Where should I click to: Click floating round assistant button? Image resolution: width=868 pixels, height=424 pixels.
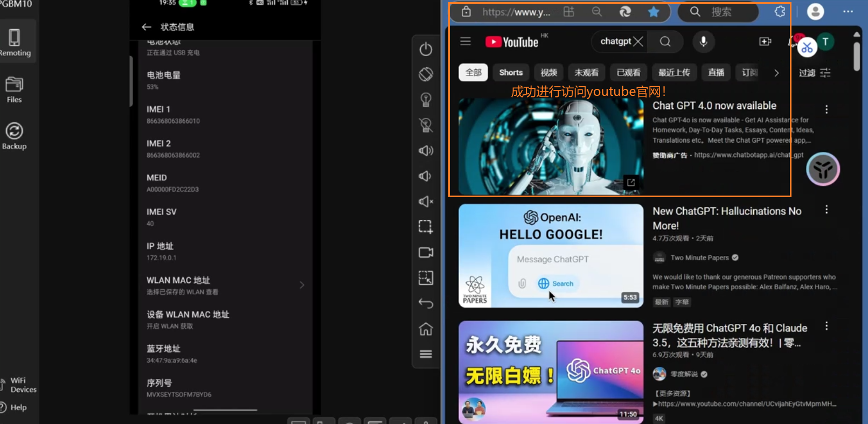(823, 169)
